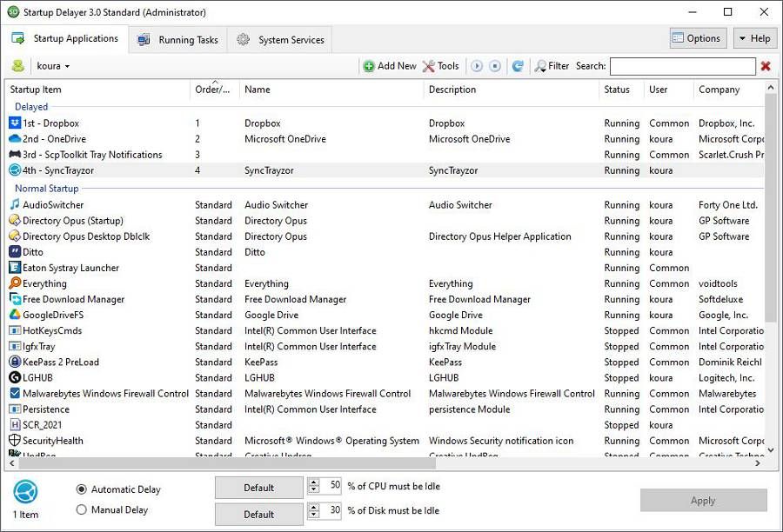Click the user profile icon beside koura

(16, 65)
